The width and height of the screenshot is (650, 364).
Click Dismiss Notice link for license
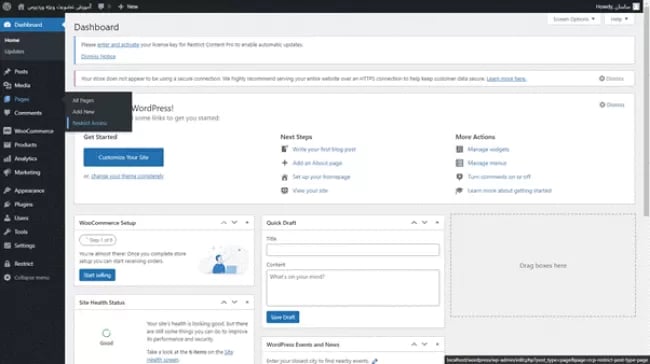98,56
